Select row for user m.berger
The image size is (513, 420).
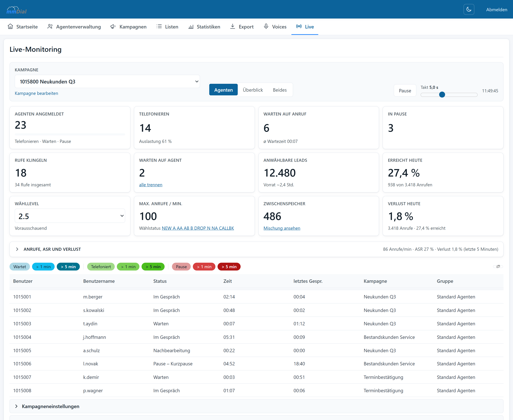[x=256, y=297]
